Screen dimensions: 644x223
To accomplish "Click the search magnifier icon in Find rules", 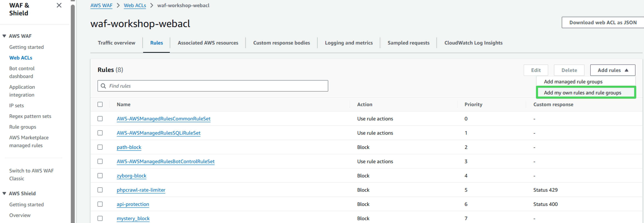I will point(103,86).
